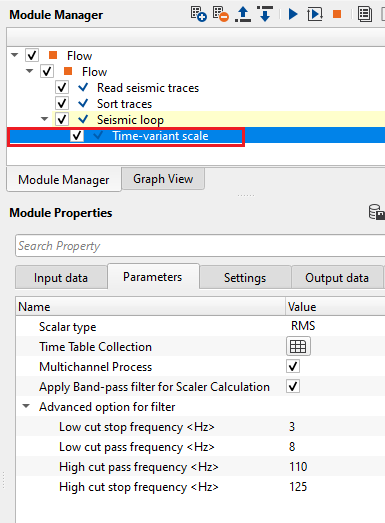Collapse the top-level Flow tree node
Screen dimensions: 385x523
[14, 55]
